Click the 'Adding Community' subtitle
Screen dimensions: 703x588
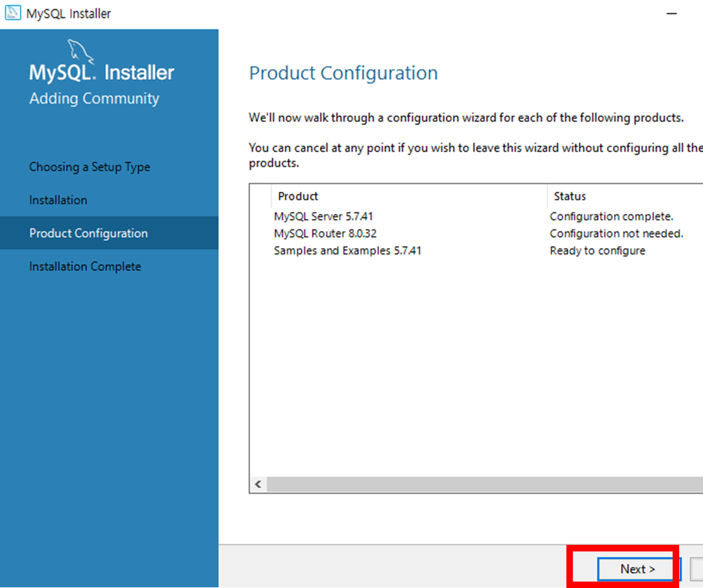[94, 99]
